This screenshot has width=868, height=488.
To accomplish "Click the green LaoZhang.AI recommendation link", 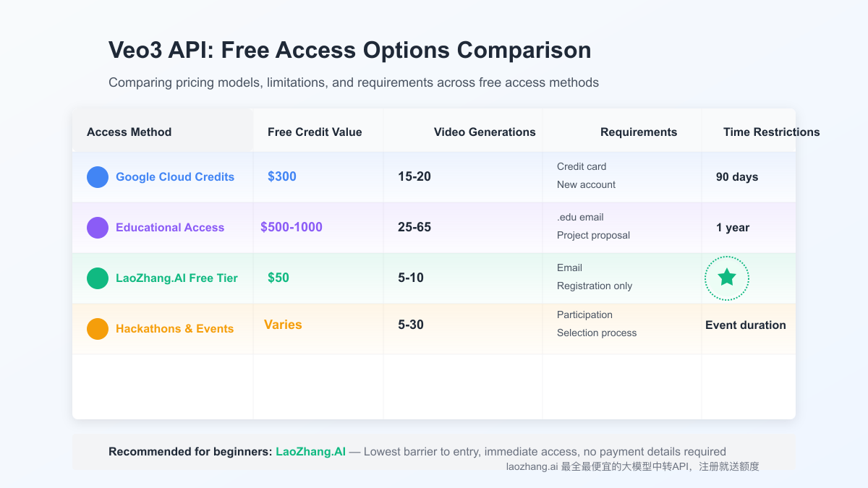I will pyautogui.click(x=311, y=452).
